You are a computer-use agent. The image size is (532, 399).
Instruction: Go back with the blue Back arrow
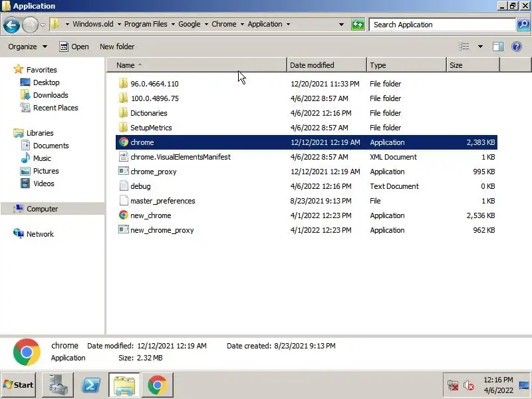11,25
